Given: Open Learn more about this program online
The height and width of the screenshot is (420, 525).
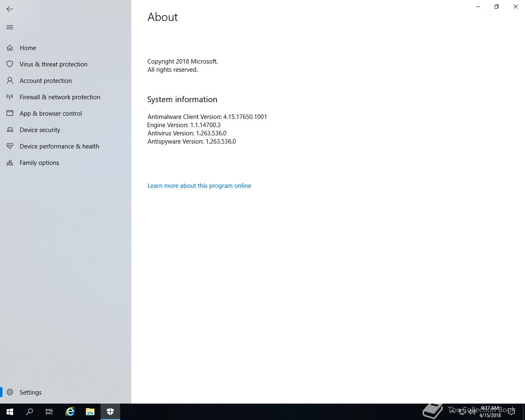Looking at the screenshot, I should (x=199, y=186).
